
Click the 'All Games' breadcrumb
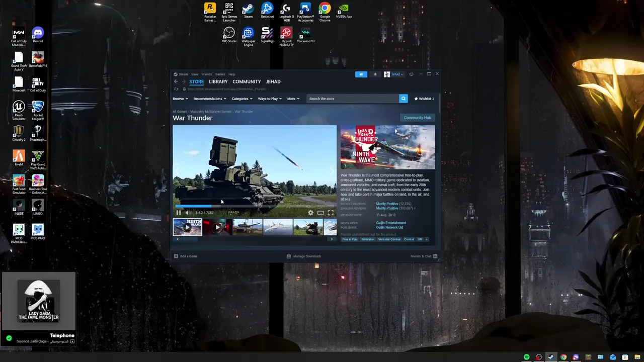coord(180,112)
